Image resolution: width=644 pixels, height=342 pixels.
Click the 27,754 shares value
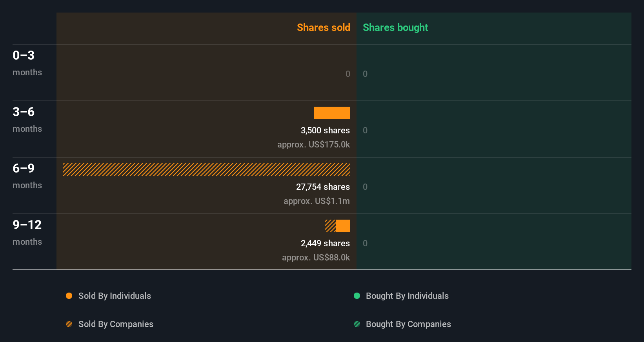pos(323,187)
